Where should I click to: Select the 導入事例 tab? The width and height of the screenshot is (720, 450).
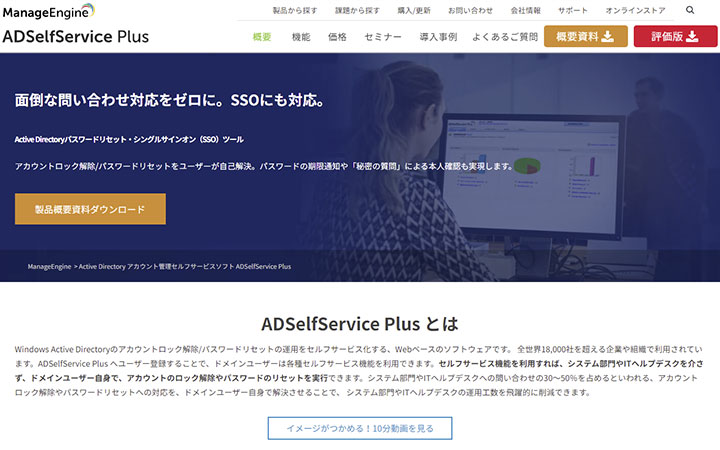[438, 37]
